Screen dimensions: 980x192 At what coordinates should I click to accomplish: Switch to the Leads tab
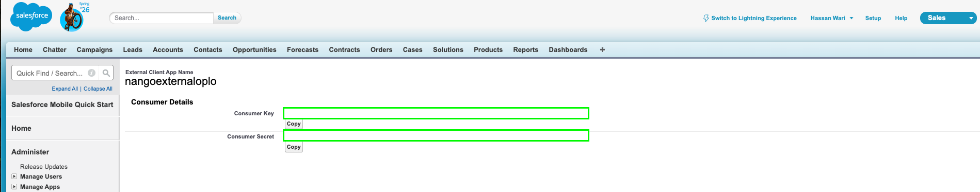(x=133, y=49)
